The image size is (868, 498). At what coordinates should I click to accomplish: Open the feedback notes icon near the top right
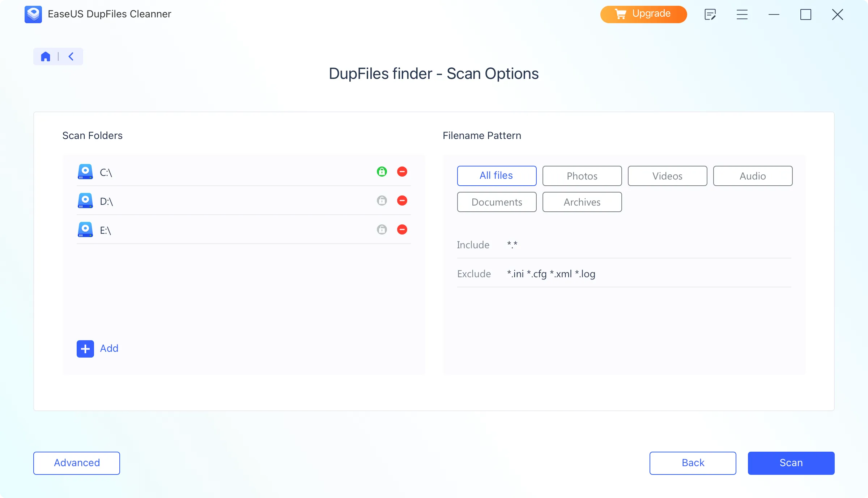(710, 14)
